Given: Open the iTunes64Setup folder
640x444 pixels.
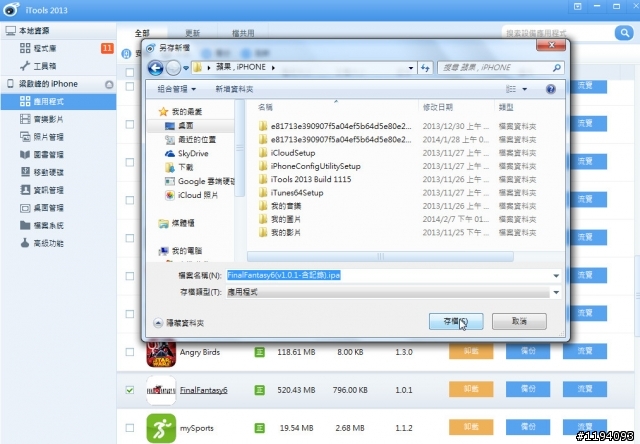Looking at the screenshot, I should pyautogui.click(x=291, y=193).
